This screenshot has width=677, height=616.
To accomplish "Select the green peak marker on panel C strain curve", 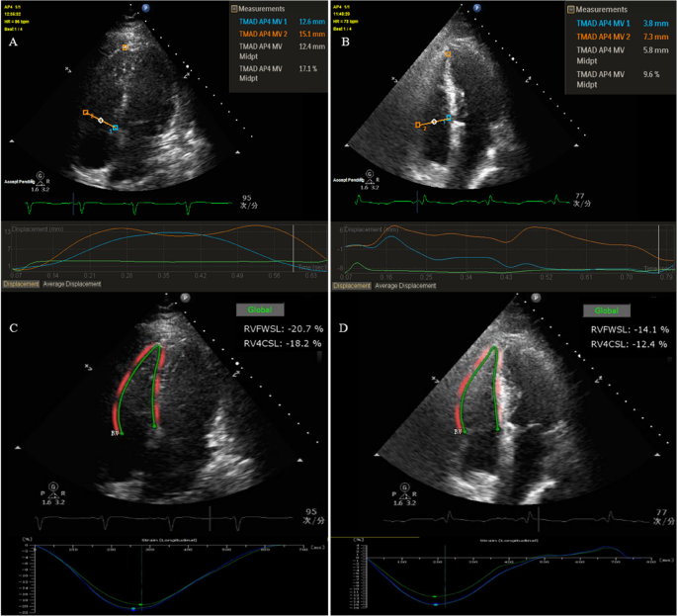I will pyautogui.click(x=140, y=604).
